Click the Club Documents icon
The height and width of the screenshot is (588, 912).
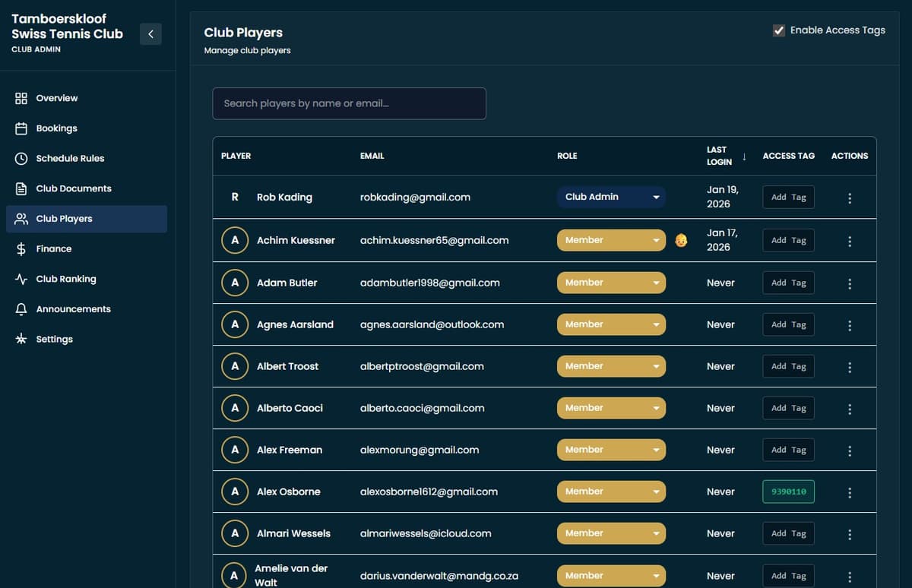(21, 188)
